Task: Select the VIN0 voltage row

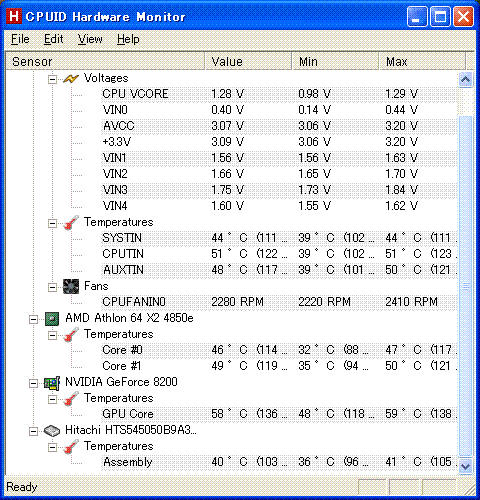Action: coord(279,110)
